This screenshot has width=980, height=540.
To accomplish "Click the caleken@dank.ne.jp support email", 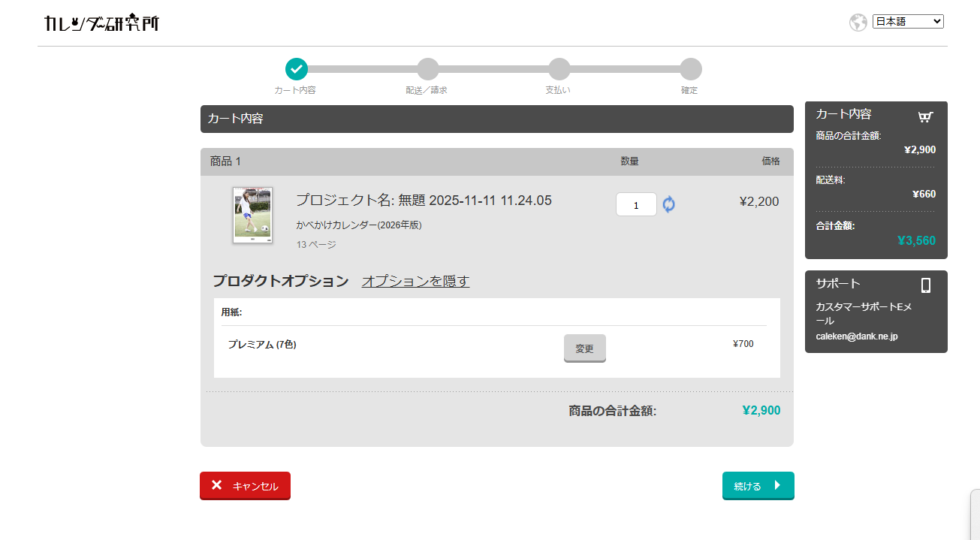I will click(x=856, y=336).
